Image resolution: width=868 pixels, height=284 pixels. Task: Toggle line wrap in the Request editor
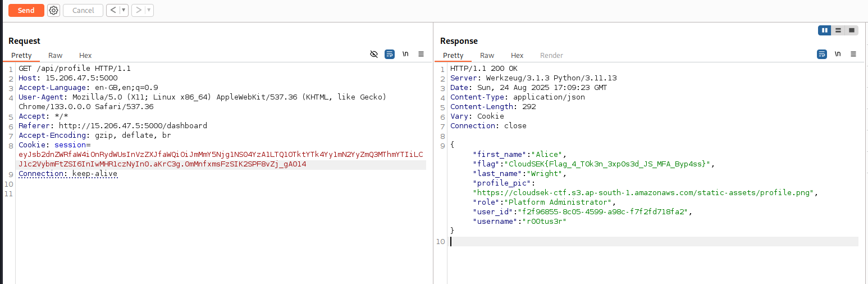tap(390, 54)
